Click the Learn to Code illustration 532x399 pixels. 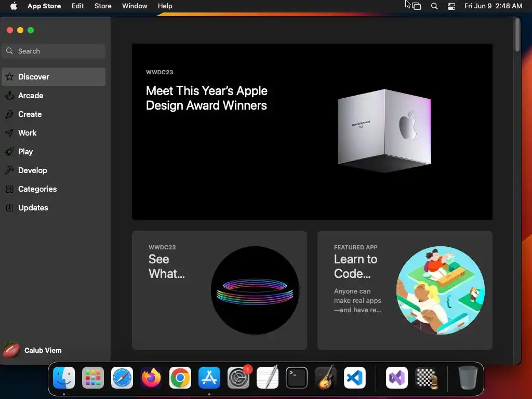coord(441,290)
